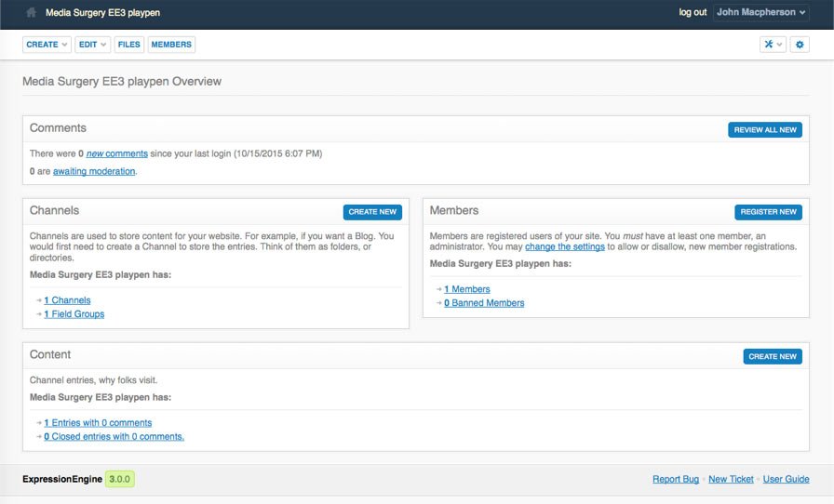Click the Members panel heading
Screen dimensions: 834x504
[x=454, y=210]
